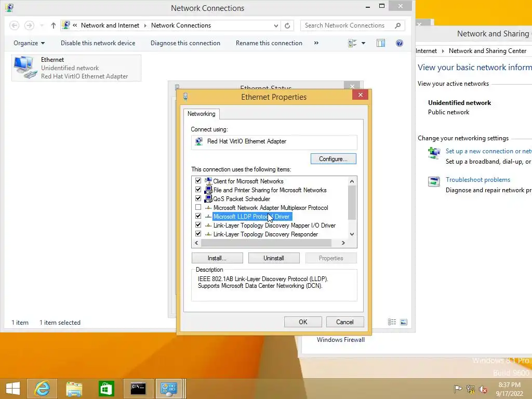Open File Explorer from taskbar
The image size is (532, 399).
click(x=74, y=389)
